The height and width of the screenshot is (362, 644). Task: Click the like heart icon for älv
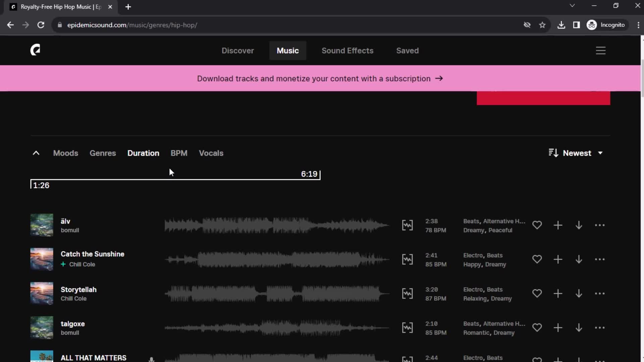pyautogui.click(x=537, y=226)
